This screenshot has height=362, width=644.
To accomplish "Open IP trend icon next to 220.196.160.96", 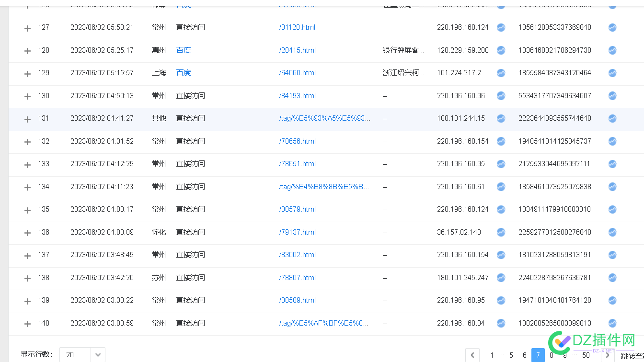I will [x=501, y=96].
